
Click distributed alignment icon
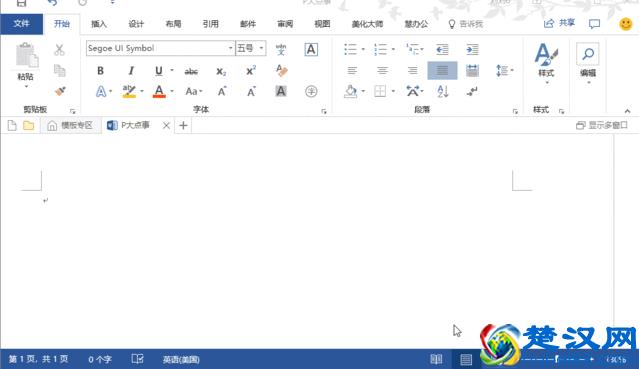[x=472, y=71]
